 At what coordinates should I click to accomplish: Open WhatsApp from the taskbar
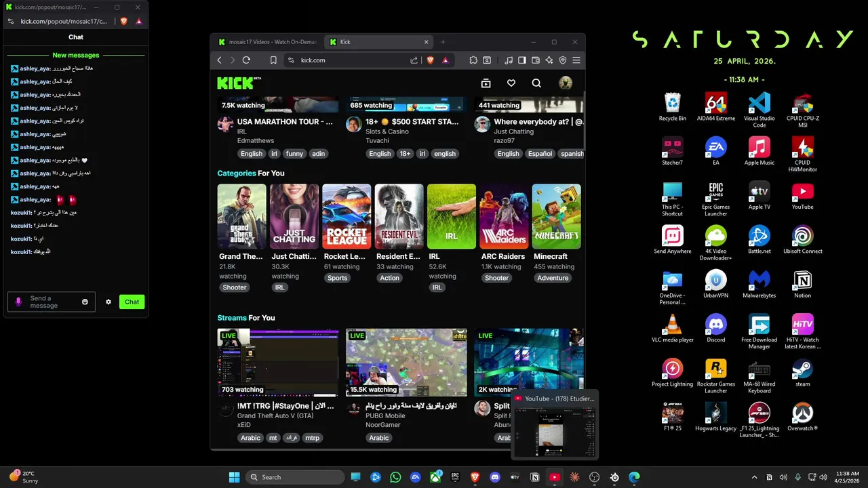click(x=395, y=477)
